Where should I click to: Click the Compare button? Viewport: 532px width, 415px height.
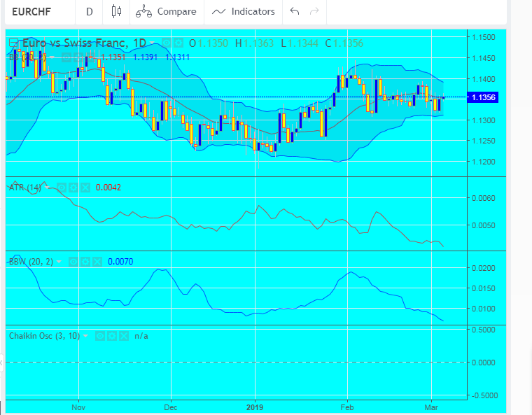[x=167, y=12]
